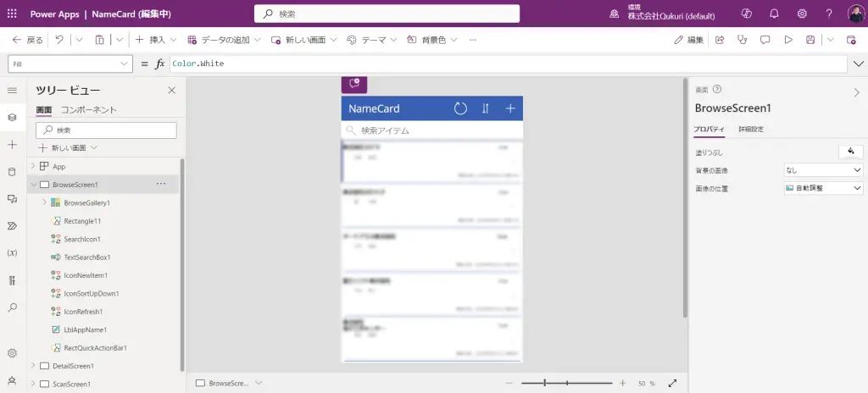The width and height of the screenshot is (868, 393).
Task: Click the paste clipboard icon
Action: click(x=99, y=40)
